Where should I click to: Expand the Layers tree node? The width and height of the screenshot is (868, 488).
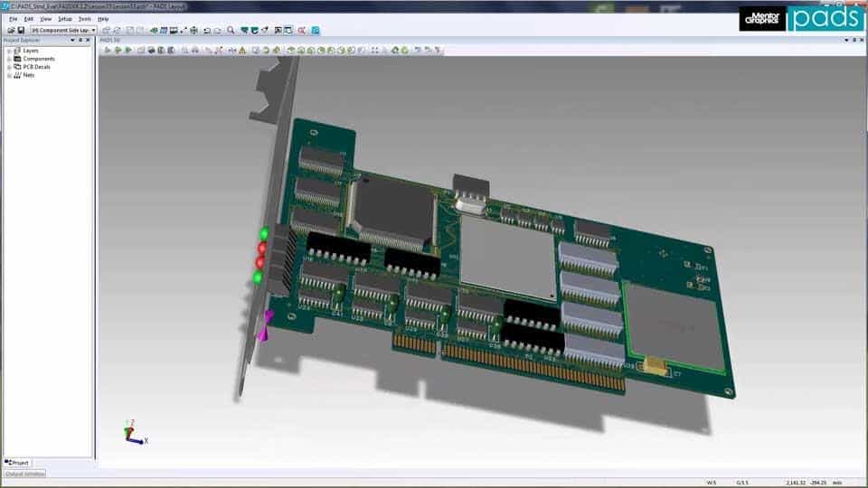point(9,51)
